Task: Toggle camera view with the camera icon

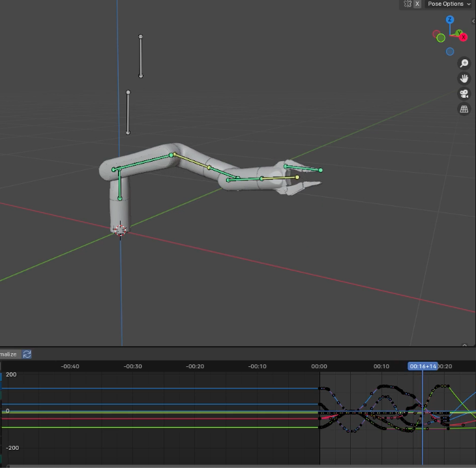Action: coord(464,94)
